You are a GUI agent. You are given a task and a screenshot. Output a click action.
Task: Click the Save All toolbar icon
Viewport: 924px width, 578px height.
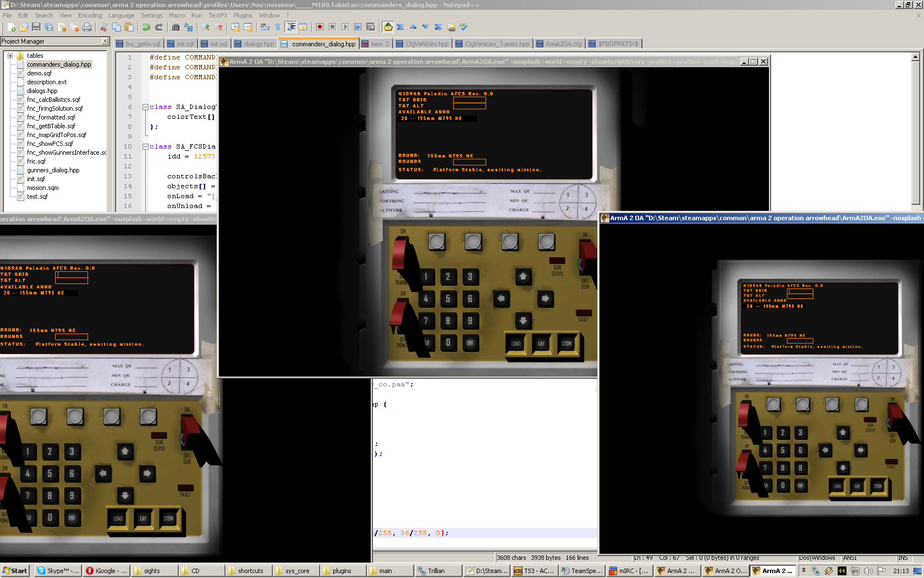pos(49,27)
